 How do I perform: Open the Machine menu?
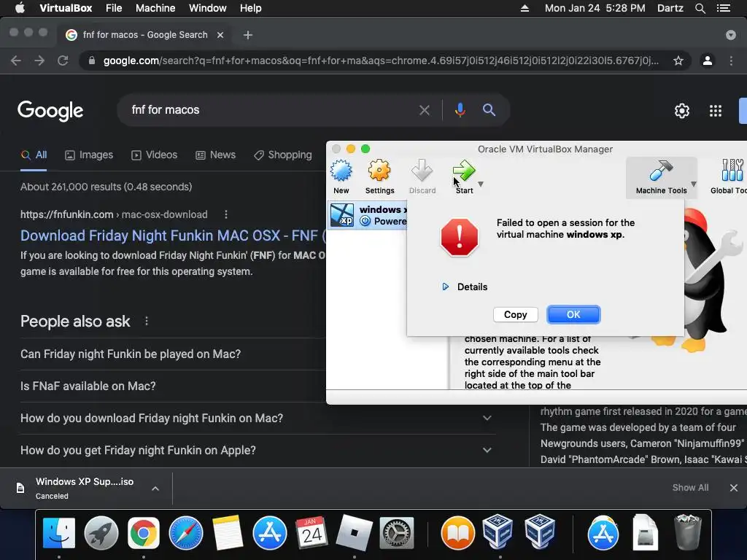155,8
